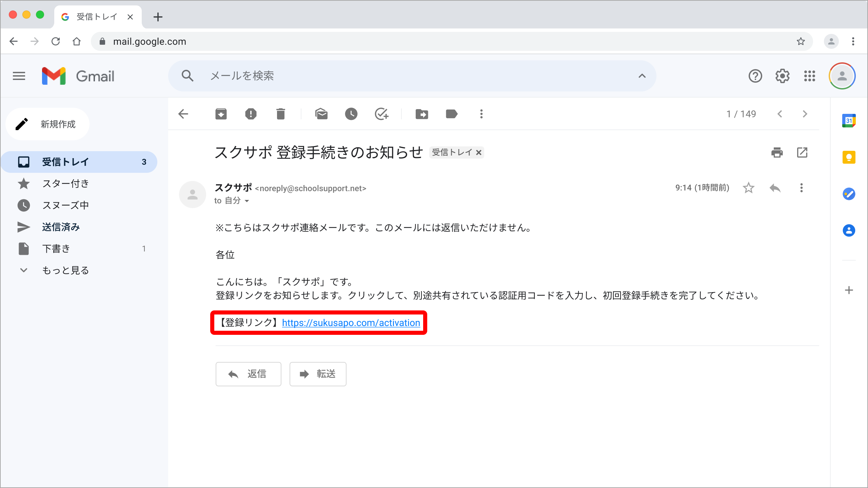Open Google apps grid
The image size is (868, 488).
[810, 76]
